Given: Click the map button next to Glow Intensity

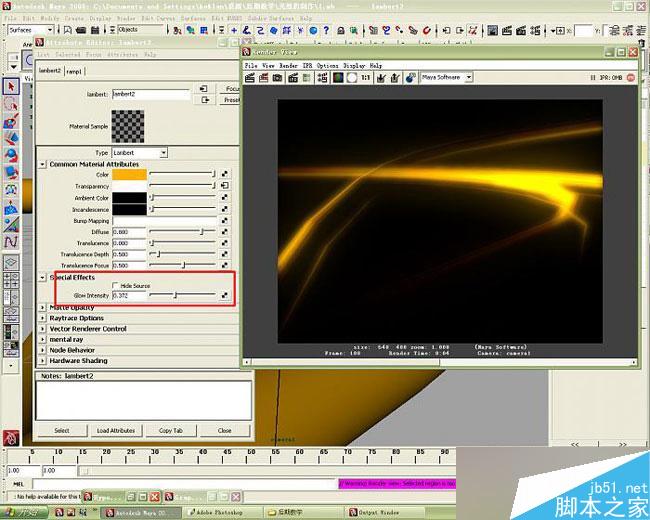Looking at the screenshot, I should pyautogui.click(x=226, y=296).
